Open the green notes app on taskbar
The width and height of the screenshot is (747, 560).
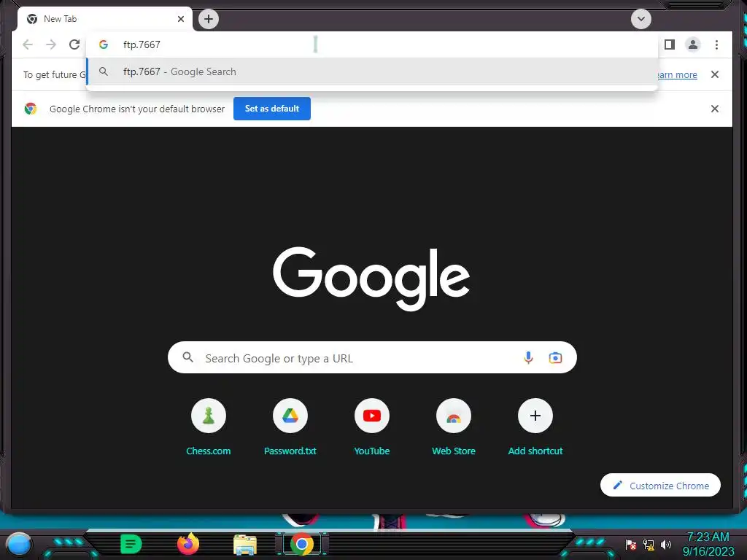[131, 544]
